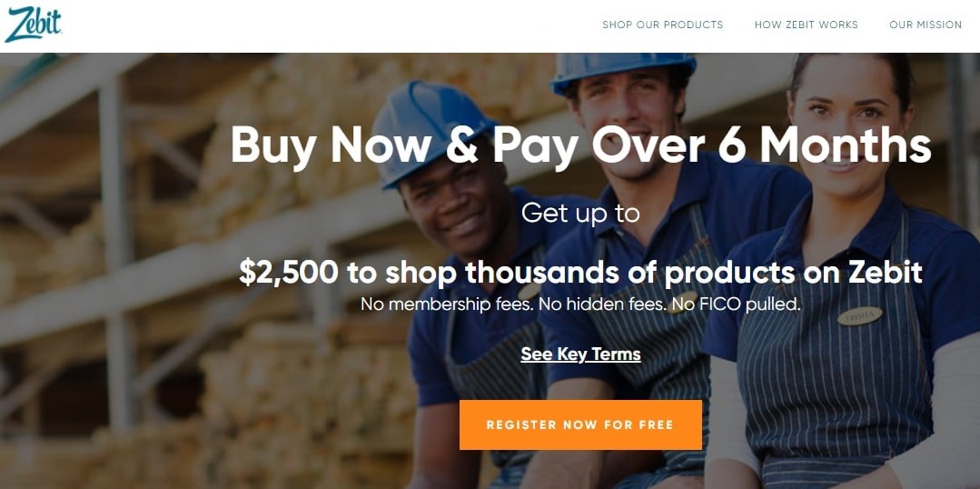This screenshot has width=980, height=489.
Task: Click the middle worker's name badge
Action: (682, 302)
